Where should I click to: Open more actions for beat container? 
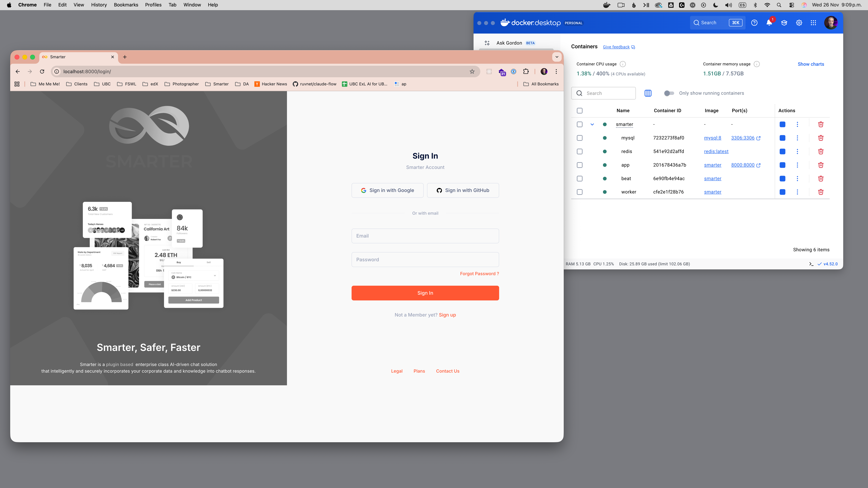click(797, 178)
